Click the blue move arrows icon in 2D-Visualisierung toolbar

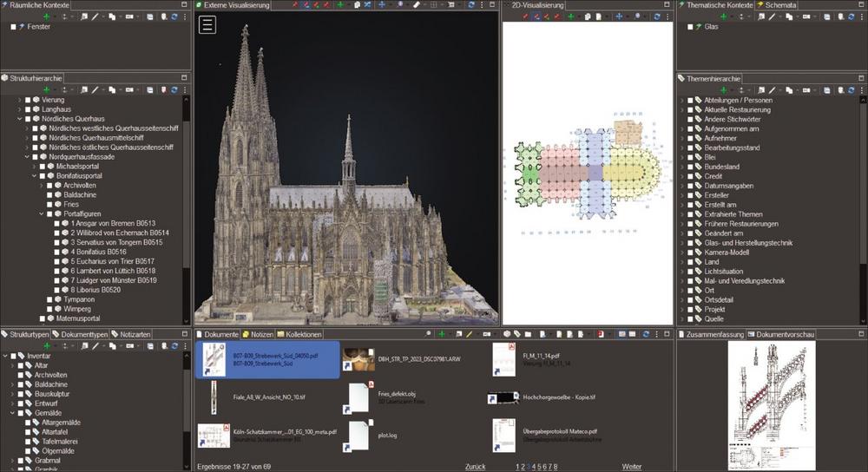pos(618,16)
